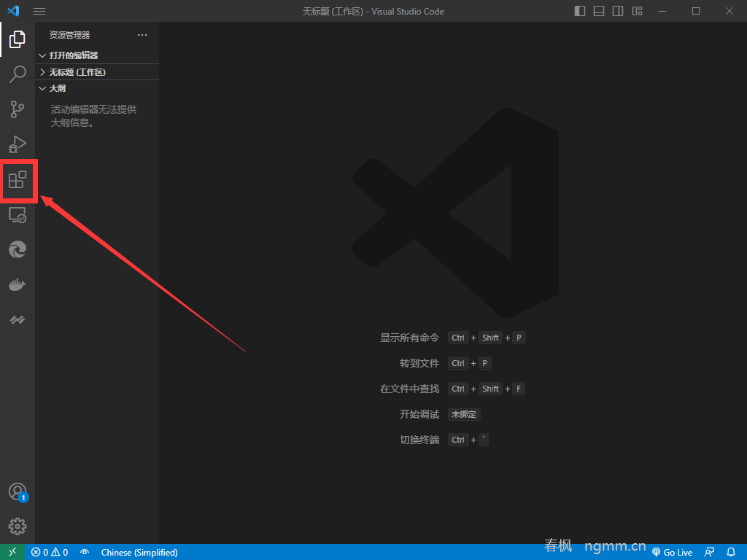Click Chinese (Simplified) in status bar
This screenshot has height=560, width=747.
pyautogui.click(x=139, y=553)
